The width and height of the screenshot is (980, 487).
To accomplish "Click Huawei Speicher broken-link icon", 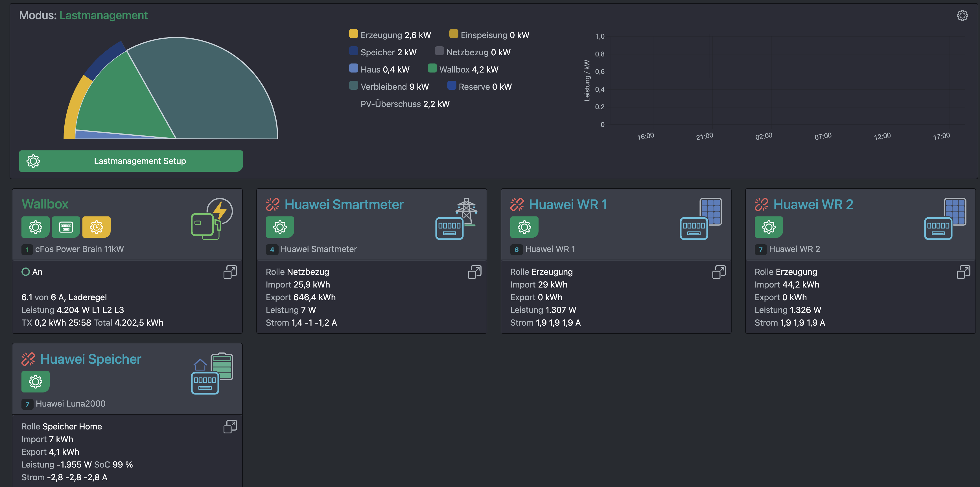I will tap(28, 359).
